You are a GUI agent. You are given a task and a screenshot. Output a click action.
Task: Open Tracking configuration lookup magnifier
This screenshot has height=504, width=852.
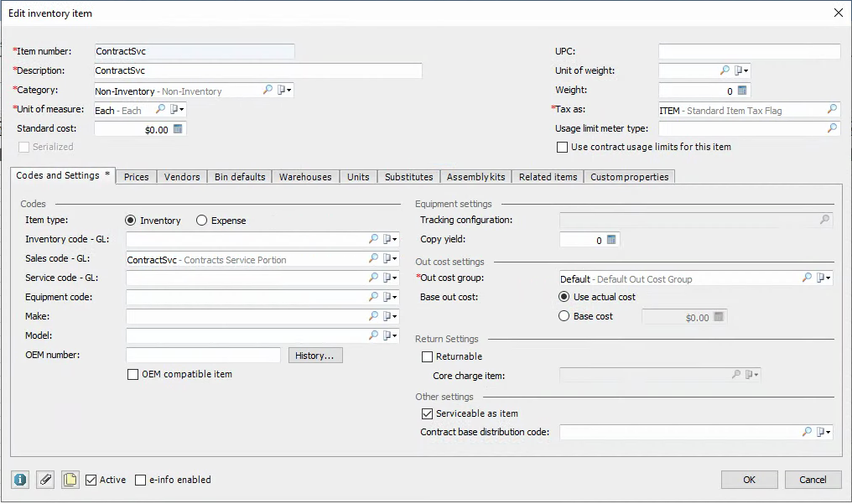(825, 220)
